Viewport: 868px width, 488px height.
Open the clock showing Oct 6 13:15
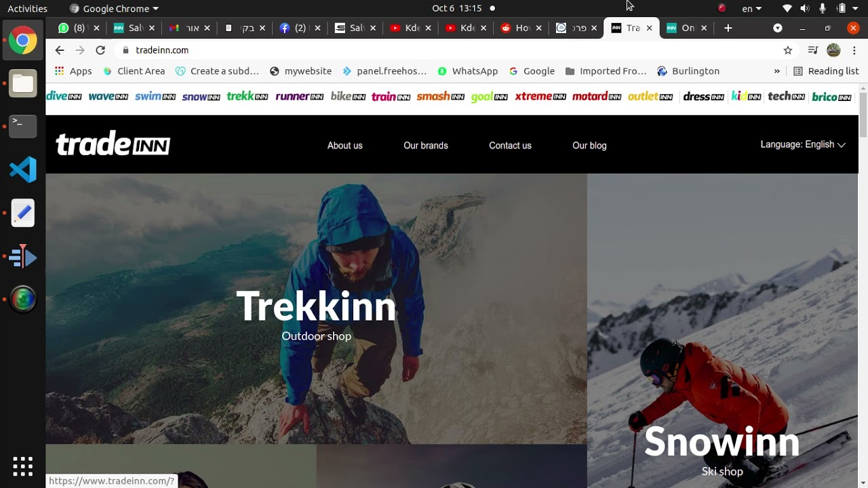[456, 9]
